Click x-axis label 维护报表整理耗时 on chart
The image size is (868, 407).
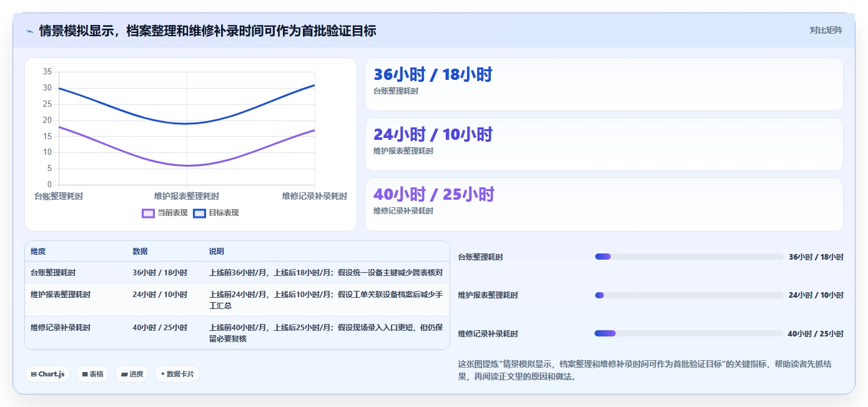[187, 196]
